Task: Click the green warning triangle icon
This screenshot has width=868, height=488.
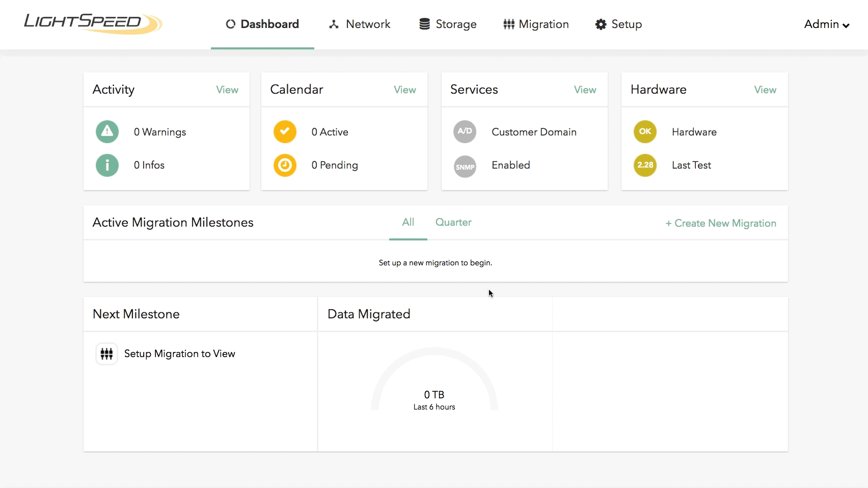Action: [107, 132]
